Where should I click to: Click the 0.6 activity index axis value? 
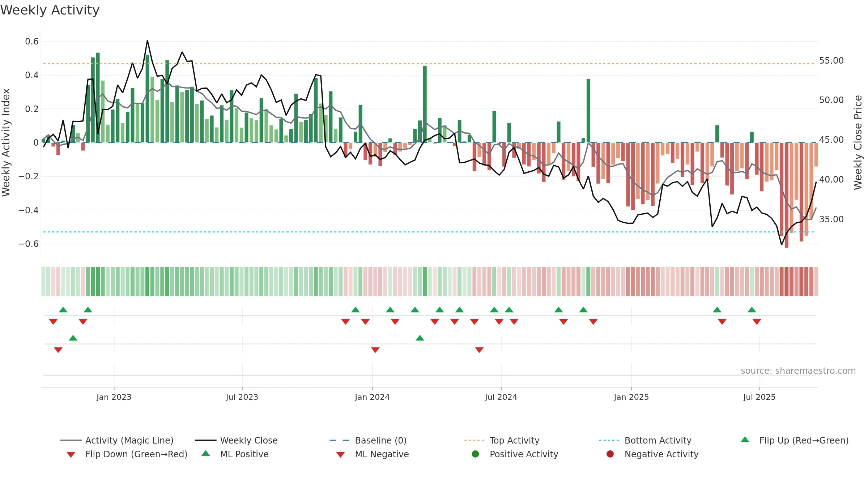32,42
